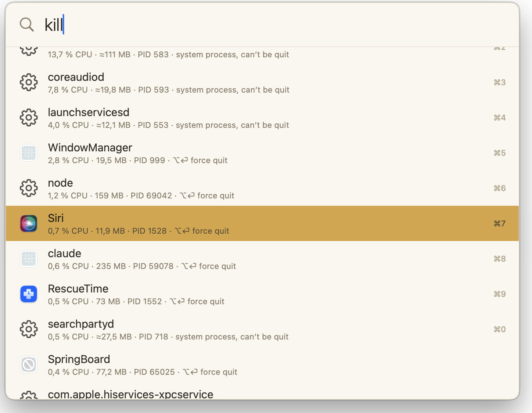Click the searchpartyd gear icon

[x=29, y=329]
